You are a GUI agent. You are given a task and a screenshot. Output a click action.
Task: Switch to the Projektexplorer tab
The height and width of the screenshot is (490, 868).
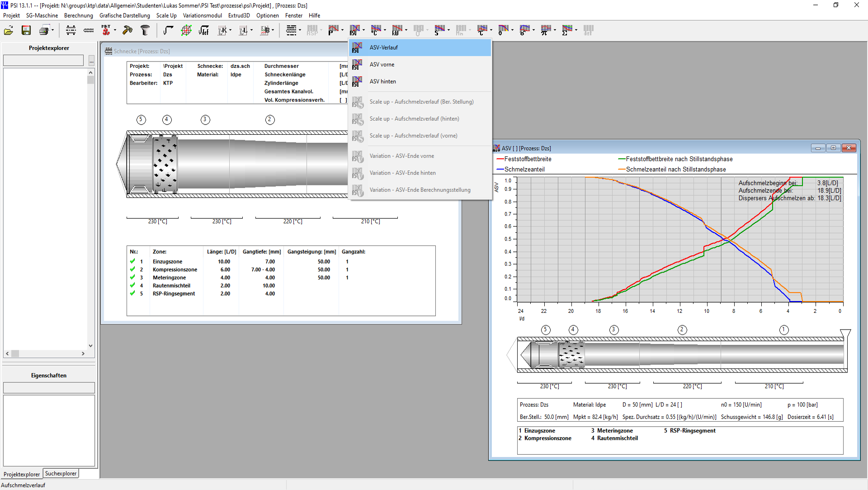click(22, 474)
